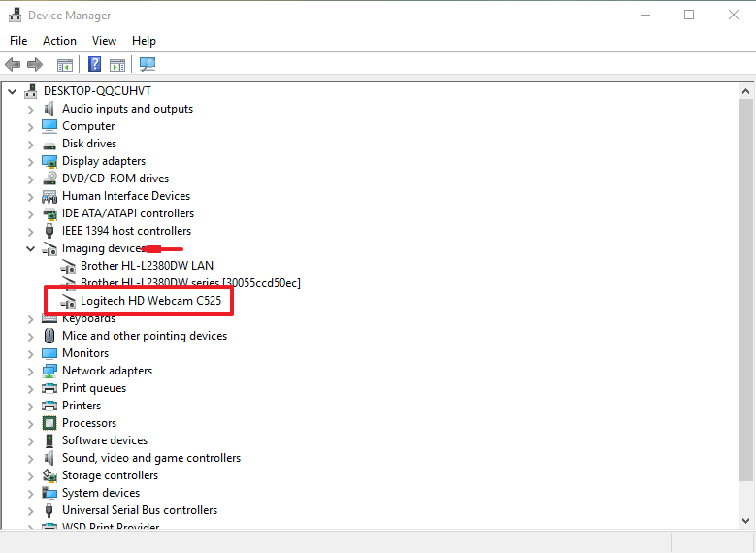Select the Computer category label
The width and height of the screenshot is (756, 553).
point(88,126)
